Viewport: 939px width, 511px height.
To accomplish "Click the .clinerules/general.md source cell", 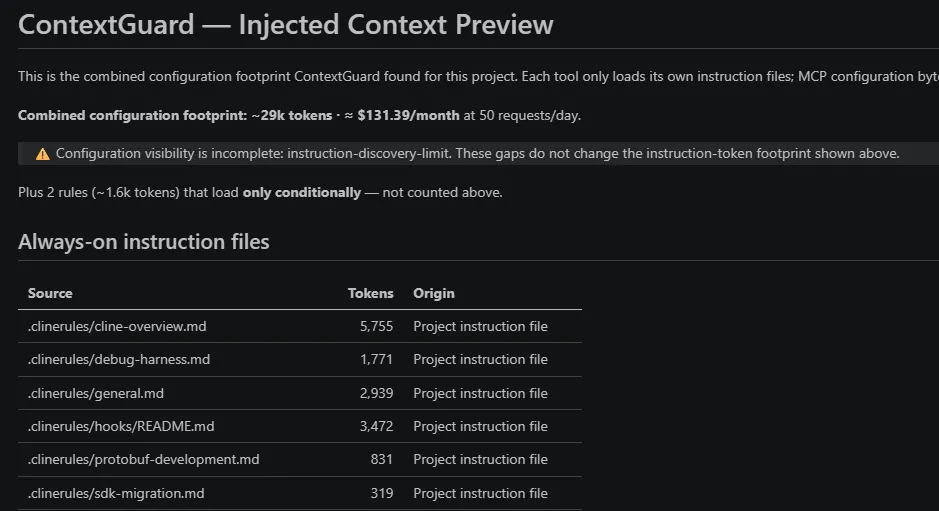I will pyautogui.click(x=96, y=393).
